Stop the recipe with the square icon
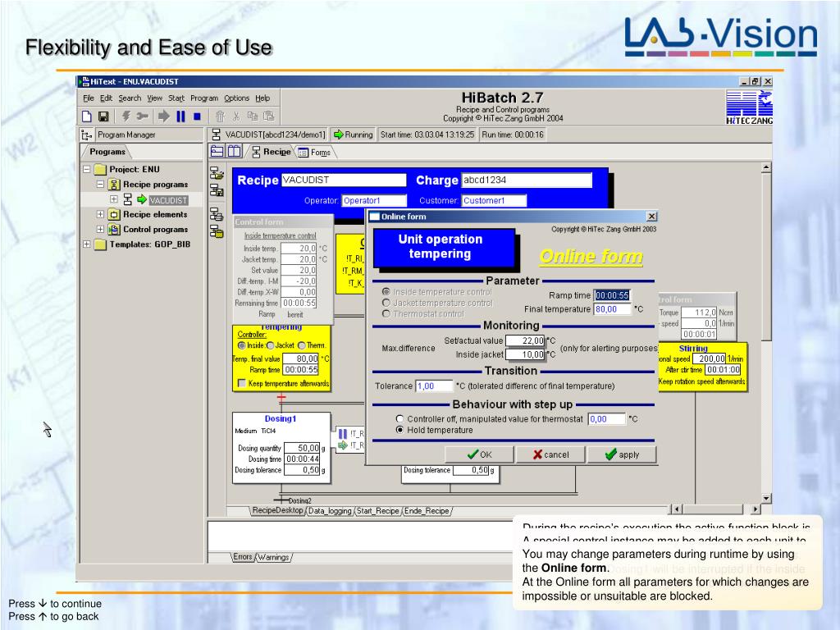Viewport: 840px width, 630px height. pos(197,116)
